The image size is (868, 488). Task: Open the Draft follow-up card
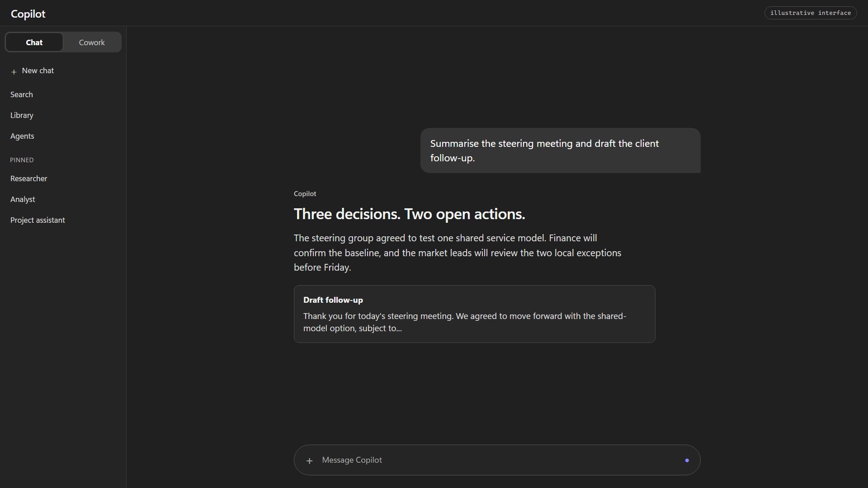pos(474,314)
